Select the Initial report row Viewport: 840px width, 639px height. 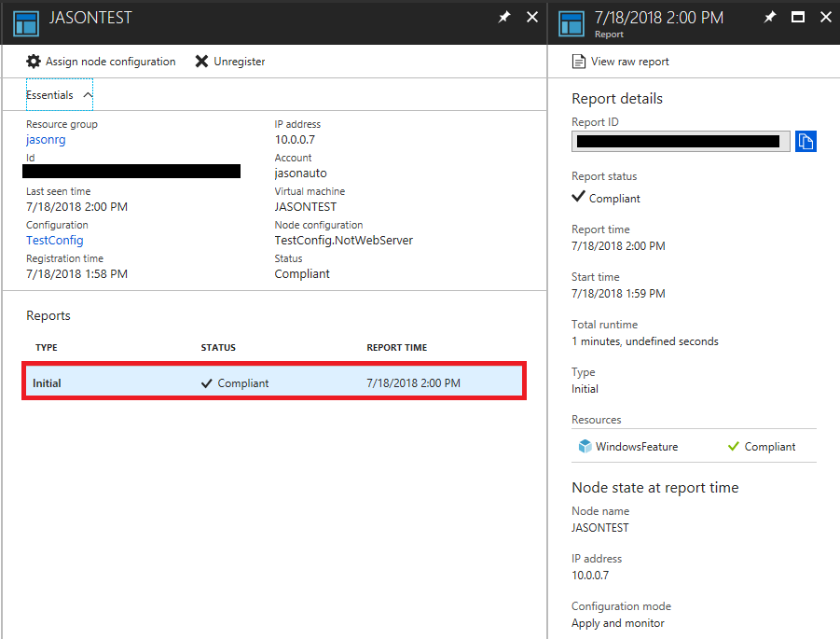click(274, 382)
